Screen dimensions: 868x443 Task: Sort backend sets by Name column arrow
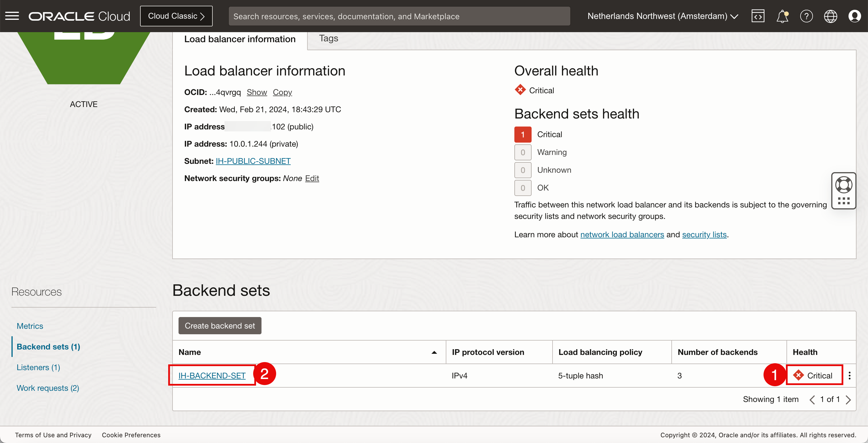[x=434, y=352]
